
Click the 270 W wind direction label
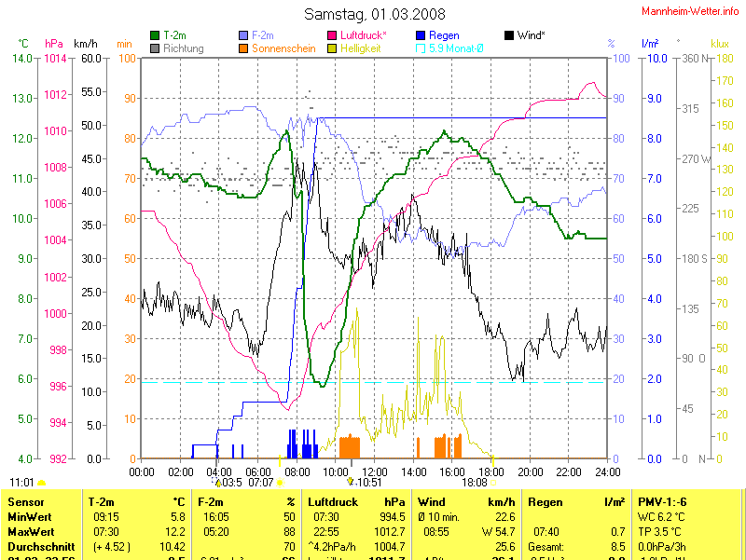click(696, 158)
